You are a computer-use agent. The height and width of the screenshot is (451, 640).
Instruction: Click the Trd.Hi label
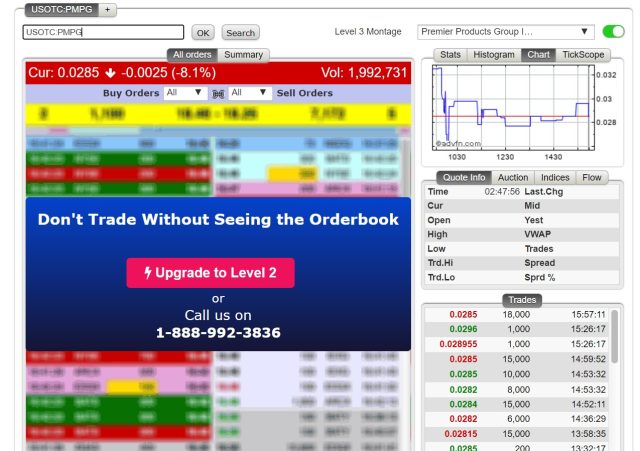(x=440, y=263)
